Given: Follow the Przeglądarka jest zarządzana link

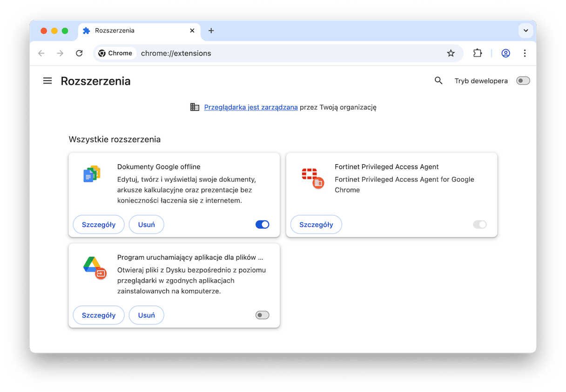Looking at the screenshot, I should pyautogui.click(x=251, y=107).
